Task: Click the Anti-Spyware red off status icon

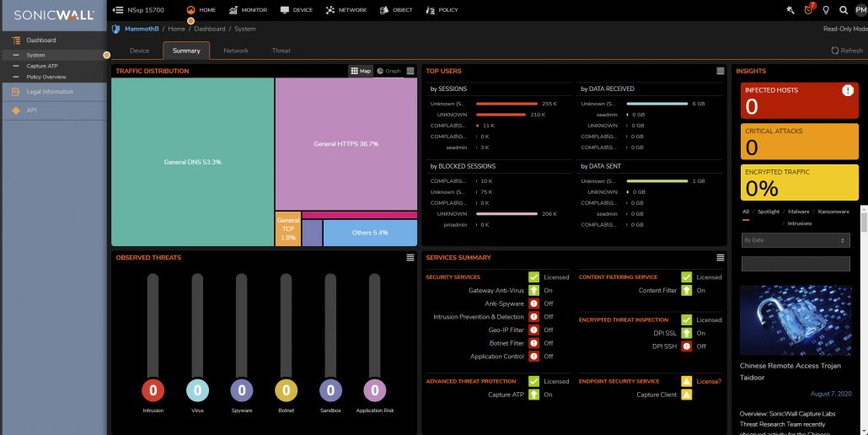Action: click(533, 303)
